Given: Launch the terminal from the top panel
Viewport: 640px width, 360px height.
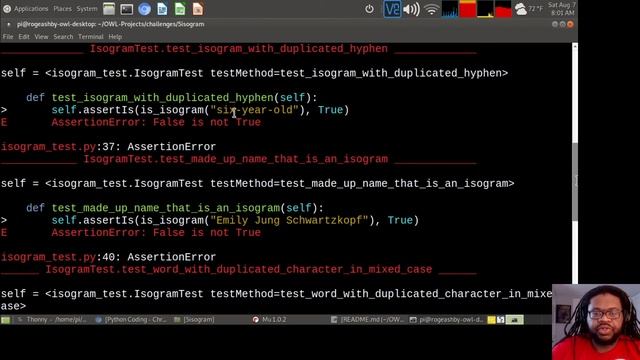Looking at the screenshot, I should point(127,9).
